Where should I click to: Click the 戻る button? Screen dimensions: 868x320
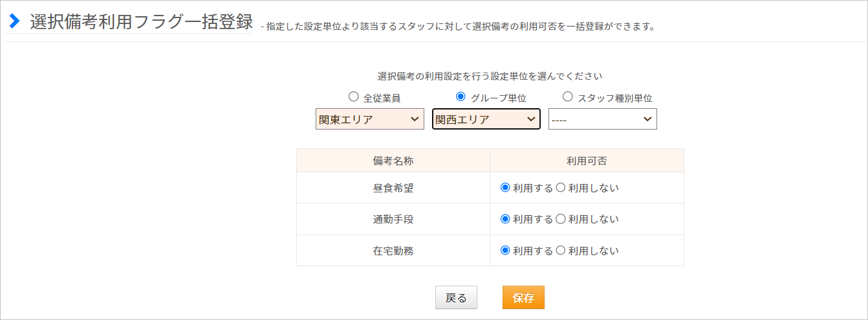[456, 297]
